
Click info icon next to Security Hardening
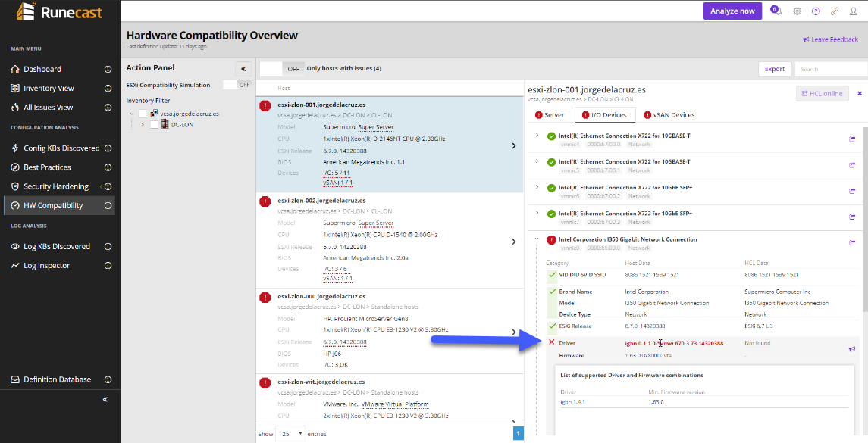tap(108, 186)
